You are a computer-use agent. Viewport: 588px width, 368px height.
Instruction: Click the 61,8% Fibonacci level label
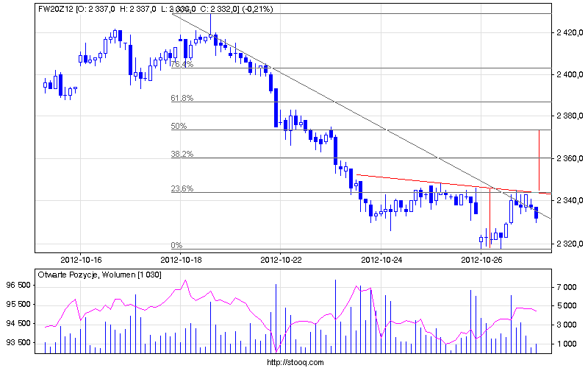point(182,99)
